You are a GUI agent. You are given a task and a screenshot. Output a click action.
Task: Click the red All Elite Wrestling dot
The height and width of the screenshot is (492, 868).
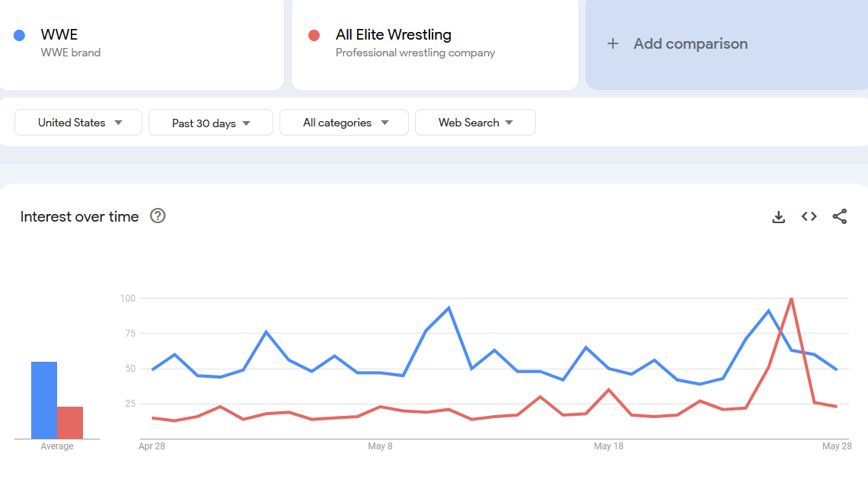click(314, 35)
